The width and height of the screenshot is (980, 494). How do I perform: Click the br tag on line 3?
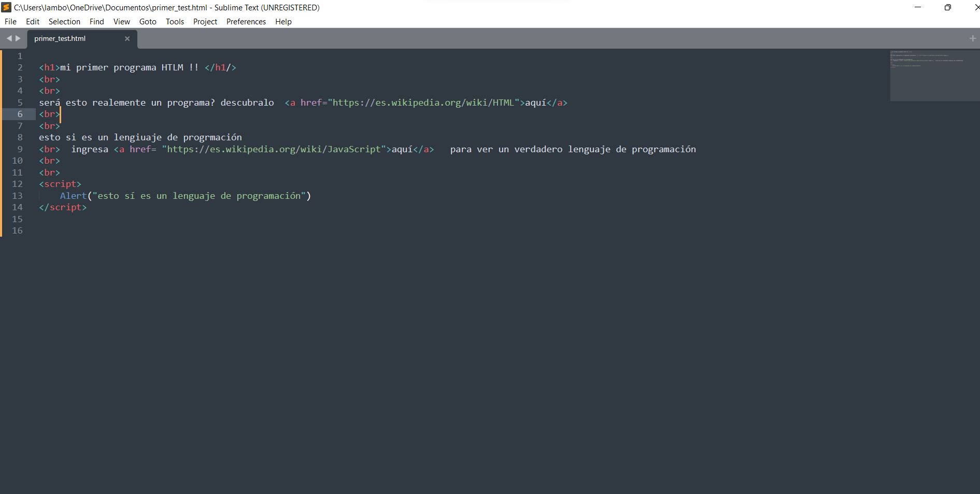tap(50, 79)
